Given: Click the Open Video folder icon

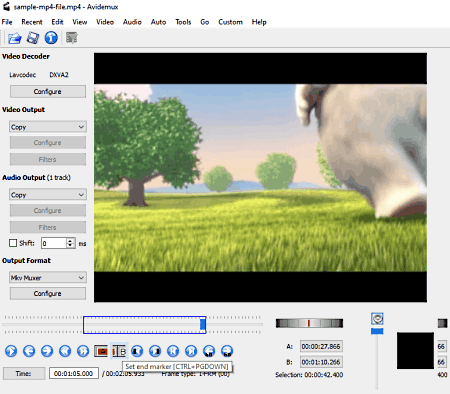Looking at the screenshot, I should (14, 38).
